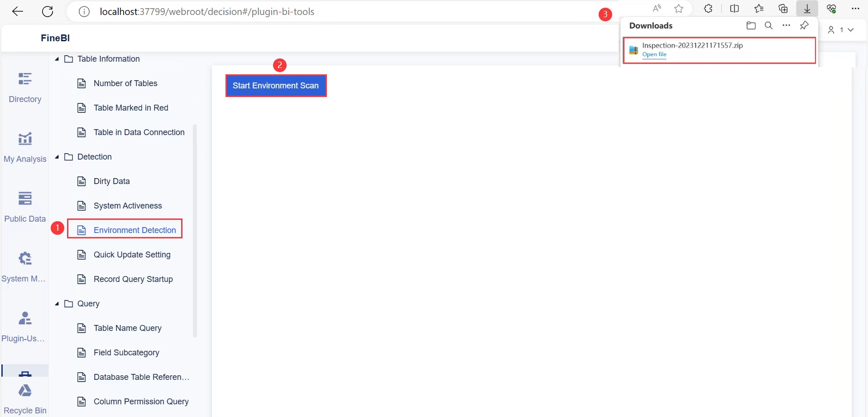This screenshot has height=417, width=868.
Task: Add page to favorites star
Action: click(x=679, y=9)
